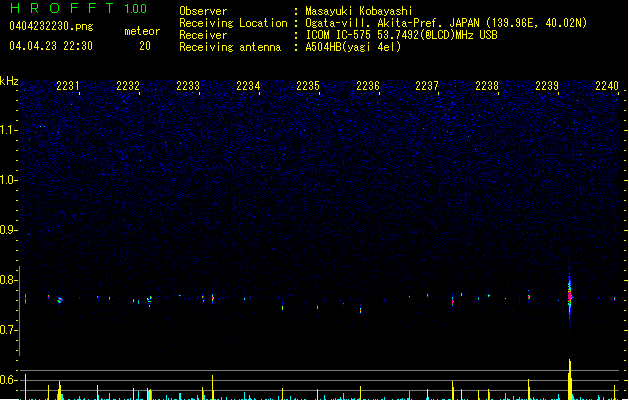This screenshot has height=400, width=629.
Task: Click the 2232 time marker
Action: click(128, 86)
